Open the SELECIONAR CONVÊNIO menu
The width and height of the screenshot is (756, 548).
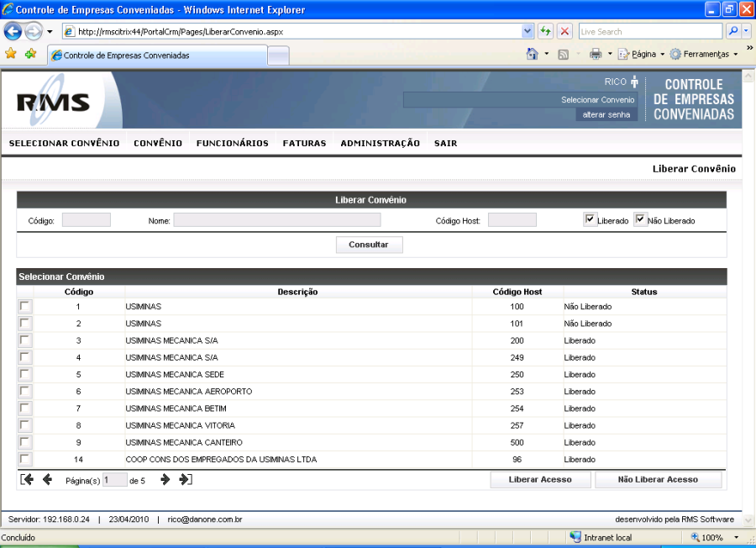click(x=64, y=143)
